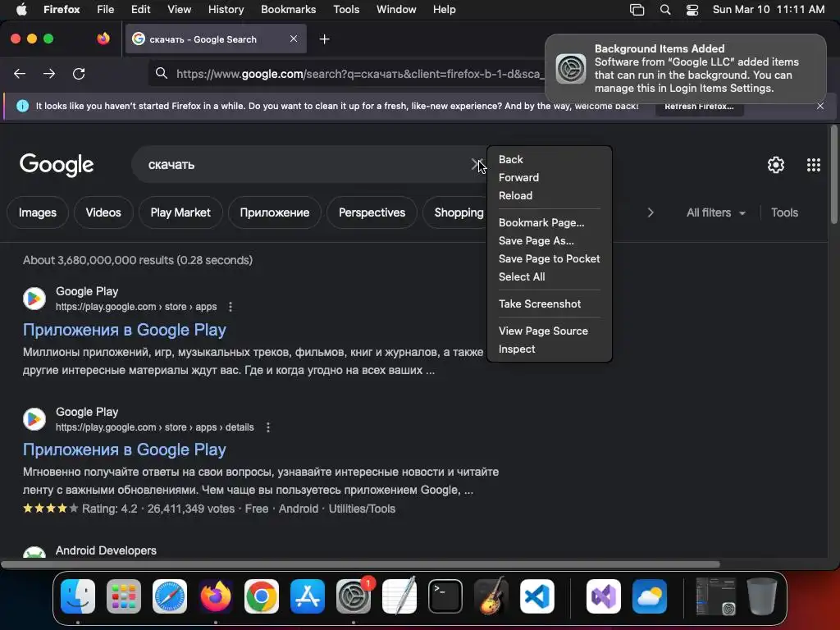Click the Firefox address bar URL
This screenshot has height=630, width=840.
358,74
